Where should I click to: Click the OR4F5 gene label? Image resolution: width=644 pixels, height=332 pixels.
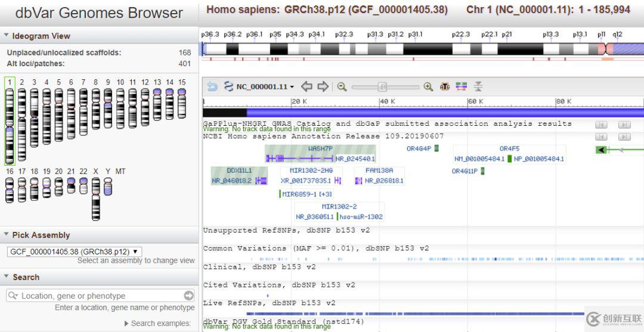pyautogui.click(x=509, y=148)
